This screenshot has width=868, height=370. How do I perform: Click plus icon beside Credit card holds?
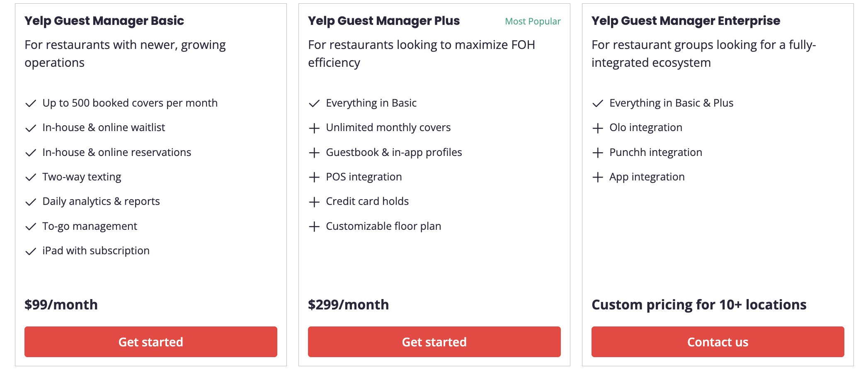click(314, 202)
